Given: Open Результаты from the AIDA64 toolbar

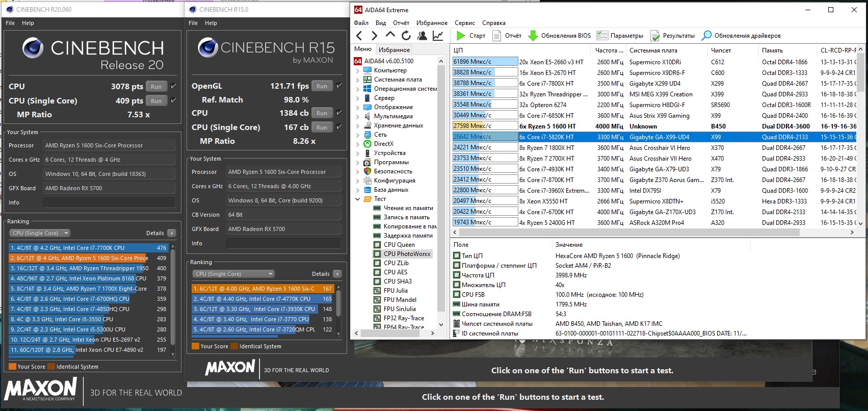Looking at the screenshot, I should click(672, 36).
